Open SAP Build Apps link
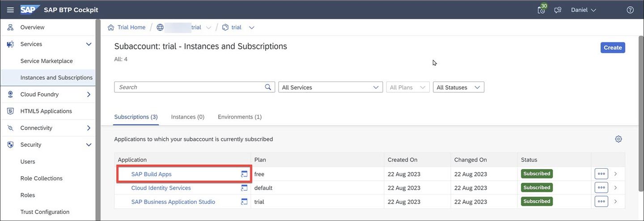 [x=152, y=174]
